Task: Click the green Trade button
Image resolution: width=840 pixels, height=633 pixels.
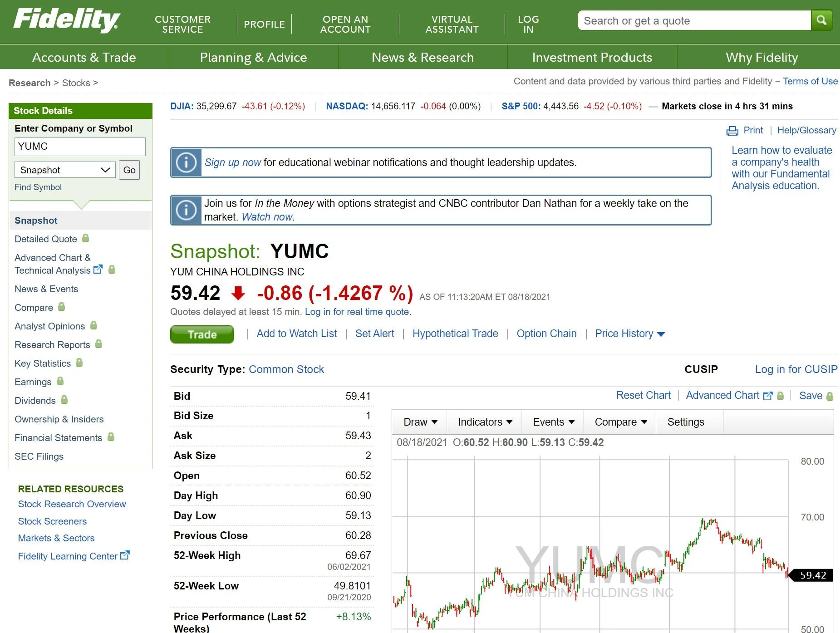Action: coord(202,334)
